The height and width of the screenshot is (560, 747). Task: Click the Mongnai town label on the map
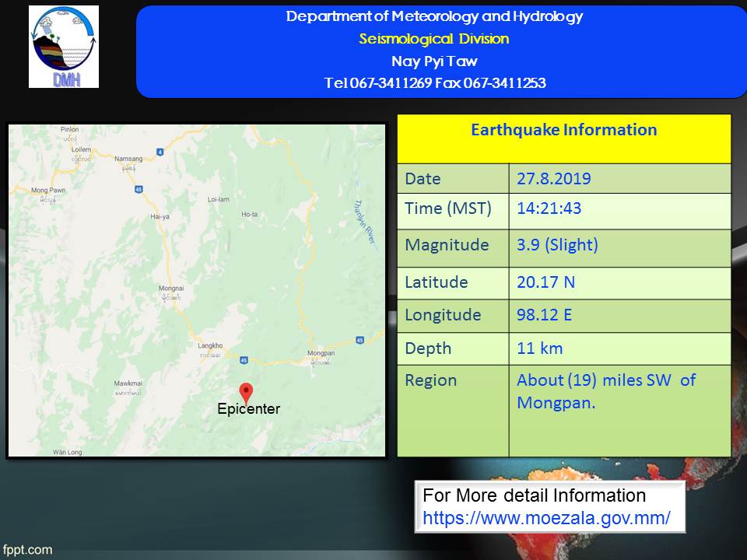click(x=171, y=288)
